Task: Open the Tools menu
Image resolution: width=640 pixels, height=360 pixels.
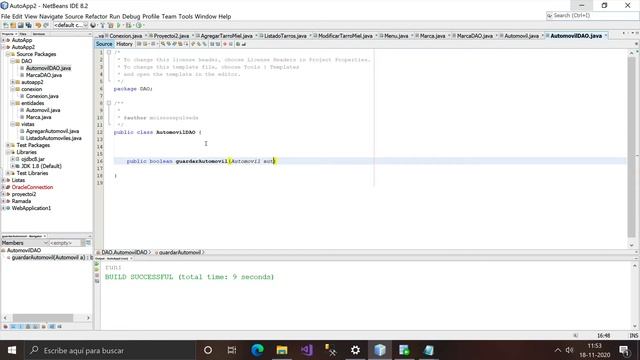Action: [x=185, y=16]
